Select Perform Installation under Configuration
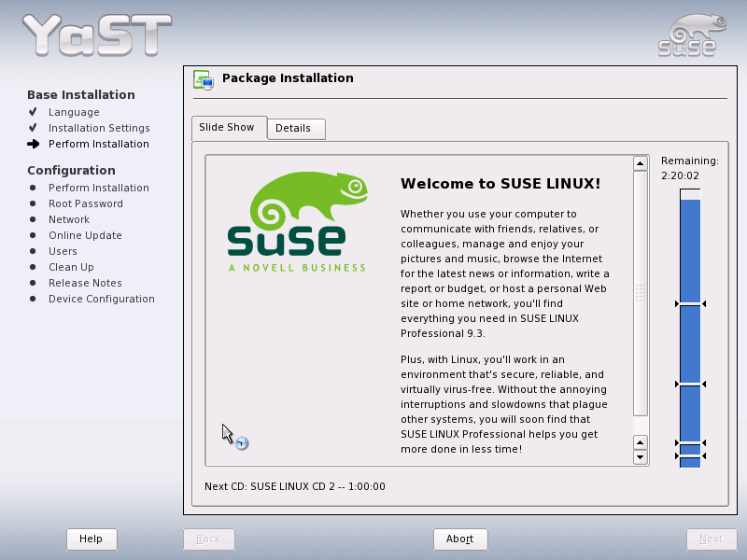 [x=99, y=188]
